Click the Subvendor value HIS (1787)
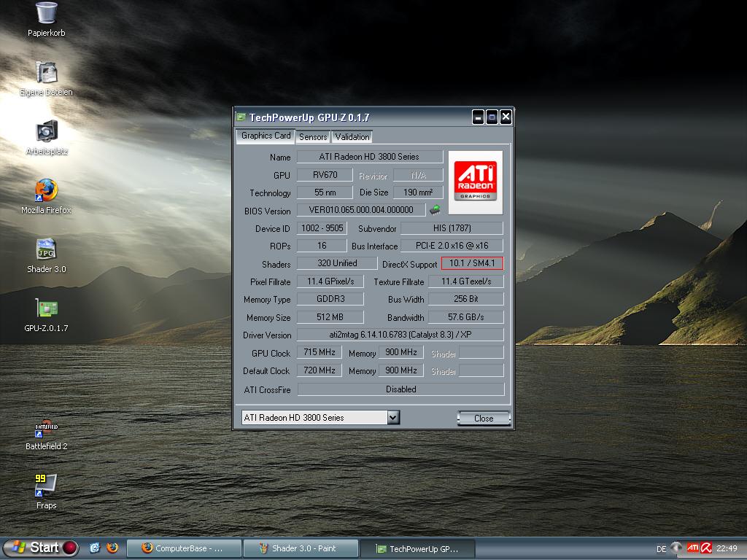This screenshot has width=747, height=560. pos(452,228)
